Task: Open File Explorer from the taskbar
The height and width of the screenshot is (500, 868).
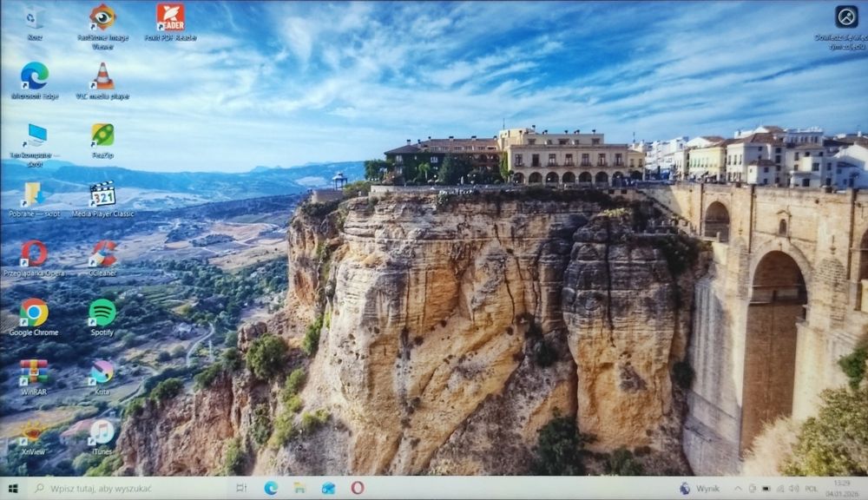Action: (299, 489)
